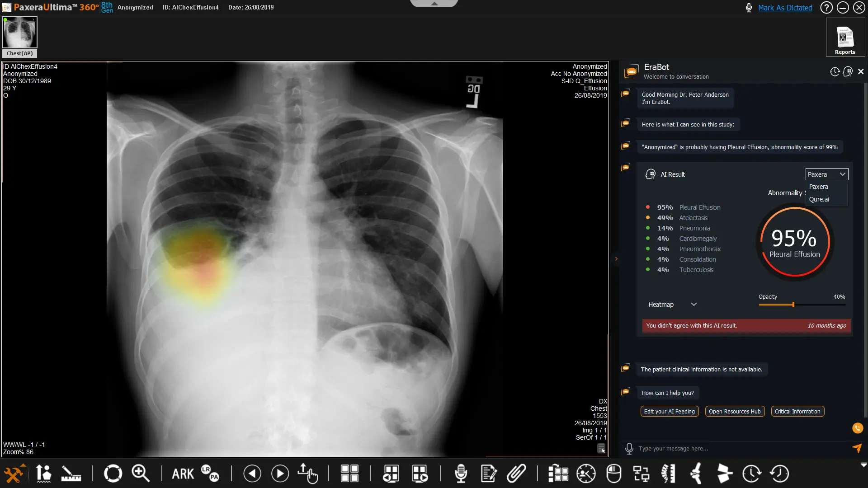The image size is (868, 488).
Task: Click the ARK toolbar button
Action: click(183, 474)
